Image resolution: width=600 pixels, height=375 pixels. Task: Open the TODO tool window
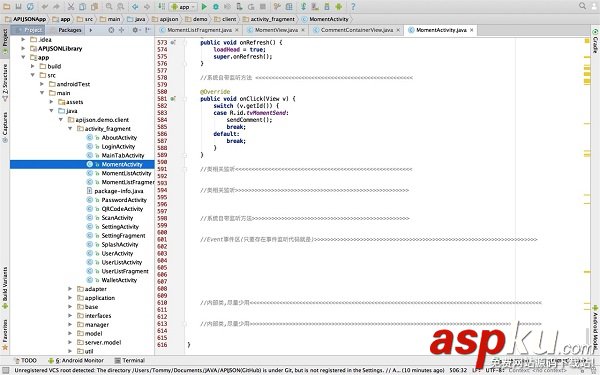[x=25, y=360]
